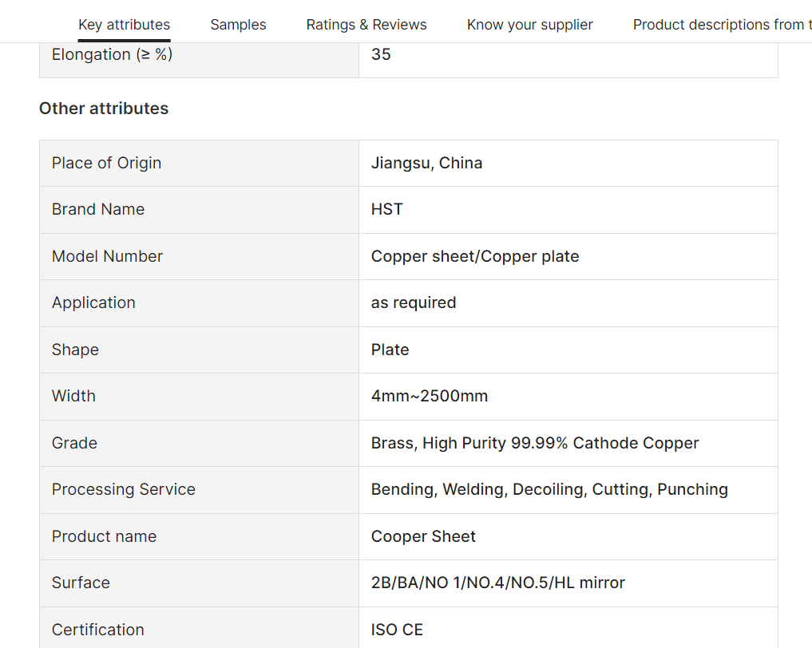
Task: Click the Copper sheet/Copper plate model value
Action: pyautogui.click(x=475, y=256)
